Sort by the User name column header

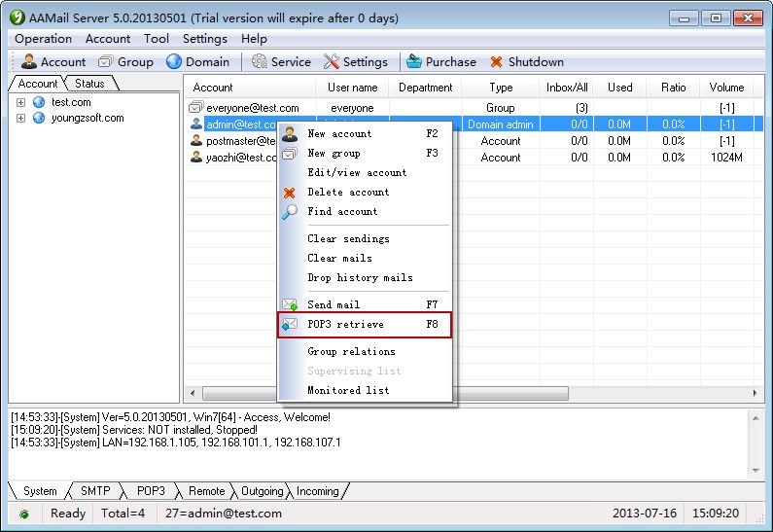353,88
